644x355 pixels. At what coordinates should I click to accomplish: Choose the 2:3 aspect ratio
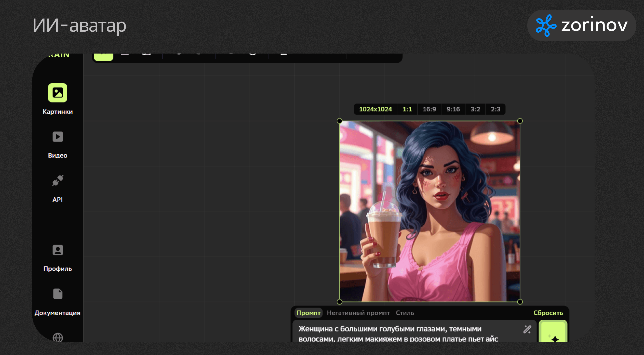point(495,109)
